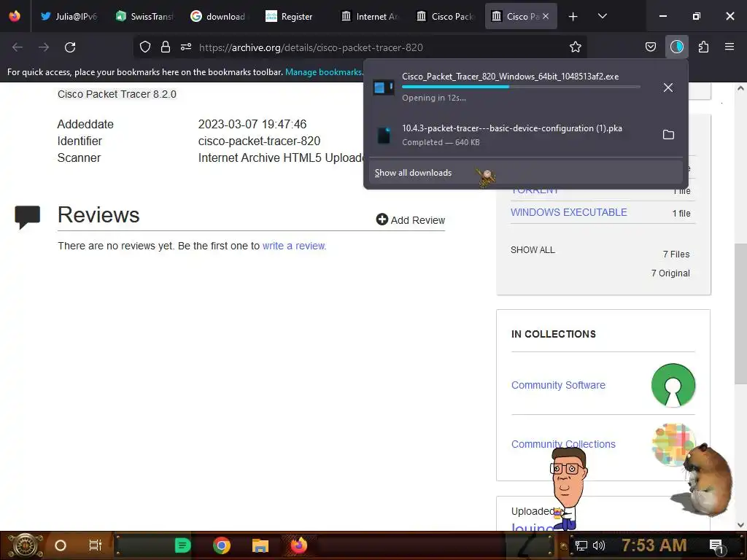Switch to the inactive Cisco Packet tab
The height and width of the screenshot is (560, 747).
(x=444, y=16)
